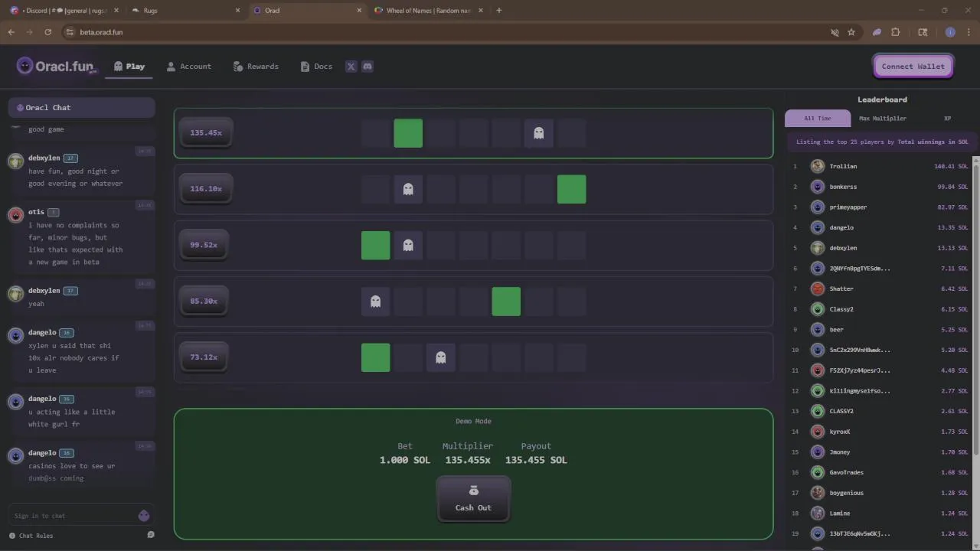The width and height of the screenshot is (980, 551).
Task: Click the chat bubble icon beside Chat Rules
Action: click(x=151, y=535)
